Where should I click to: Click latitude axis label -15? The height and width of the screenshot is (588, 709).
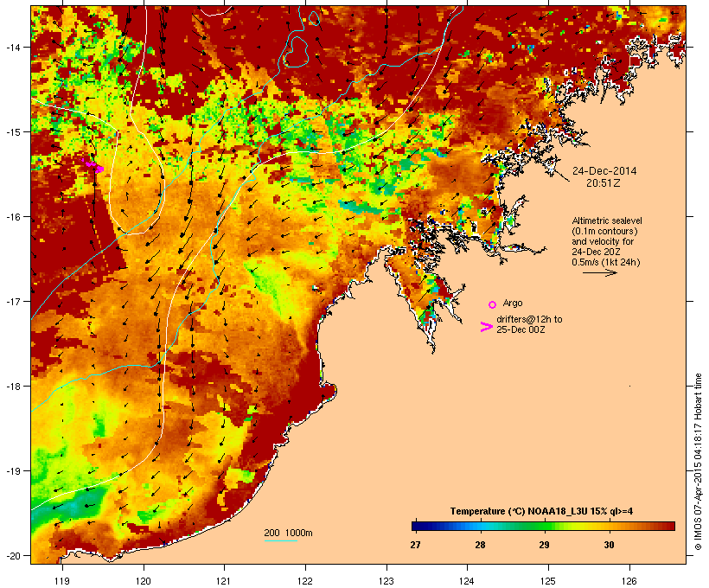[12, 132]
